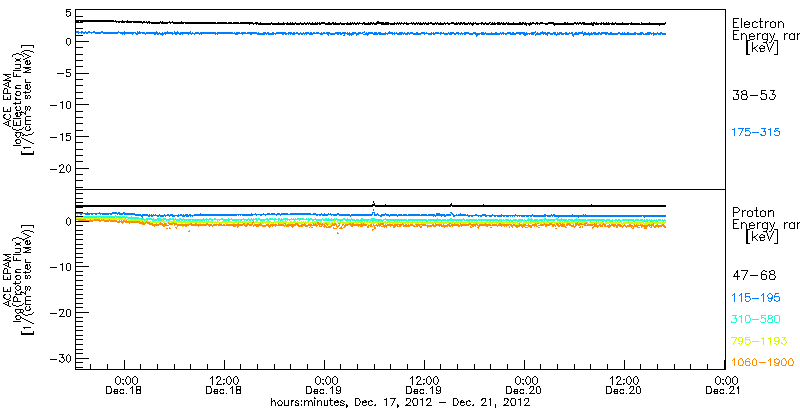
Task: Click the 175-315 electron energy legend label
Action: (756, 133)
